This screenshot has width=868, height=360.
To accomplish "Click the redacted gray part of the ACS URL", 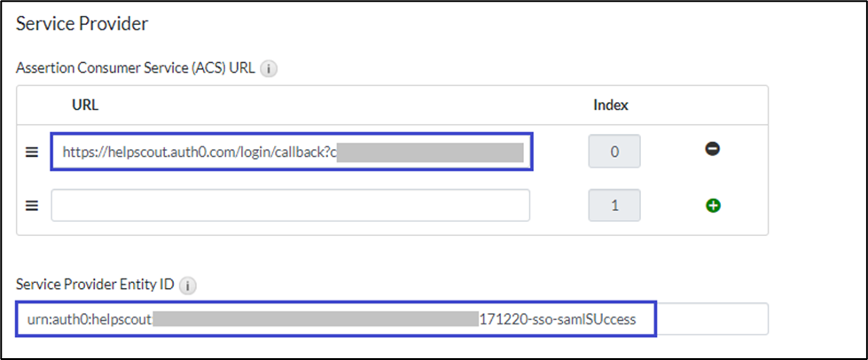I will (430, 152).
